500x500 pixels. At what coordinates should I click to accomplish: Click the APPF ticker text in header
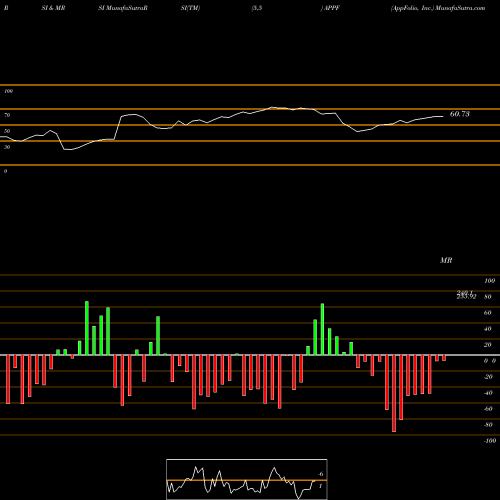click(331, 8)
